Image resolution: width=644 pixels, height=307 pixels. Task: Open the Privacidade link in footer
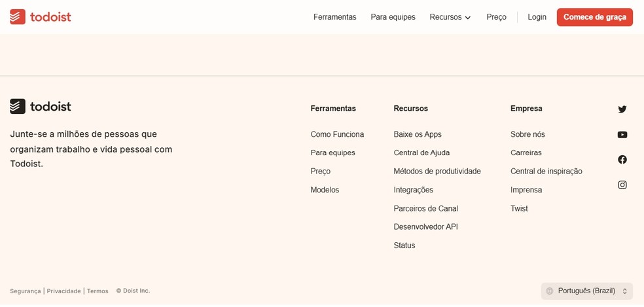[63, 291]
